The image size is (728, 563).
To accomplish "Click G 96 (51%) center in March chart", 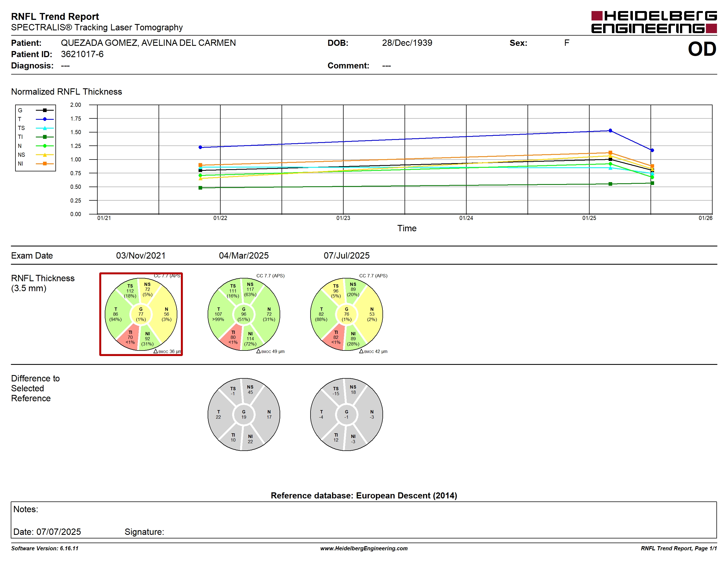I will click(244, 314).
